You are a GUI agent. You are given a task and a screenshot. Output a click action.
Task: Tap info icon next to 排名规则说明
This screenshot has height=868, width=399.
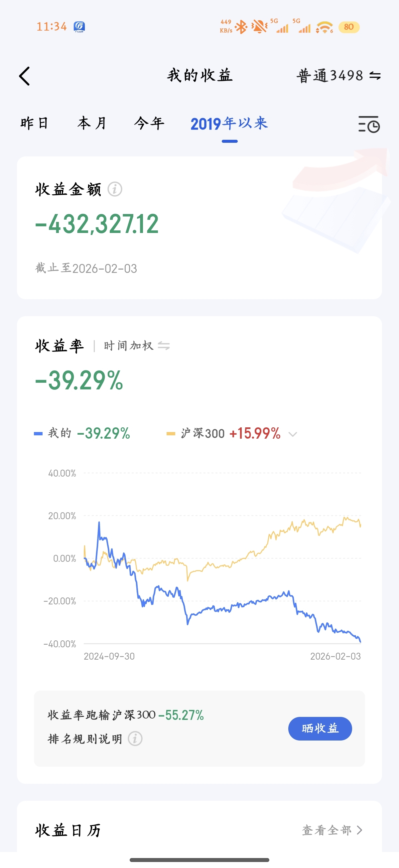click(x=135, y=739)
